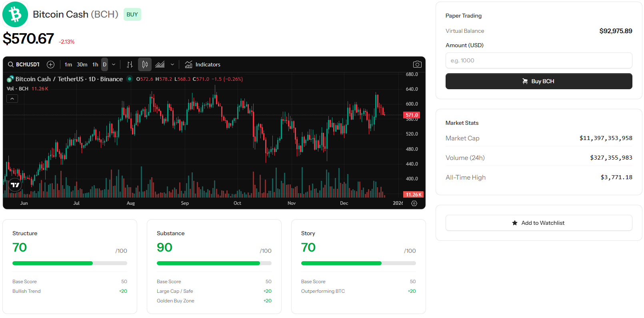Open chart settings gear near time axis
The image size is (644, 318).
tap(414, 203)
